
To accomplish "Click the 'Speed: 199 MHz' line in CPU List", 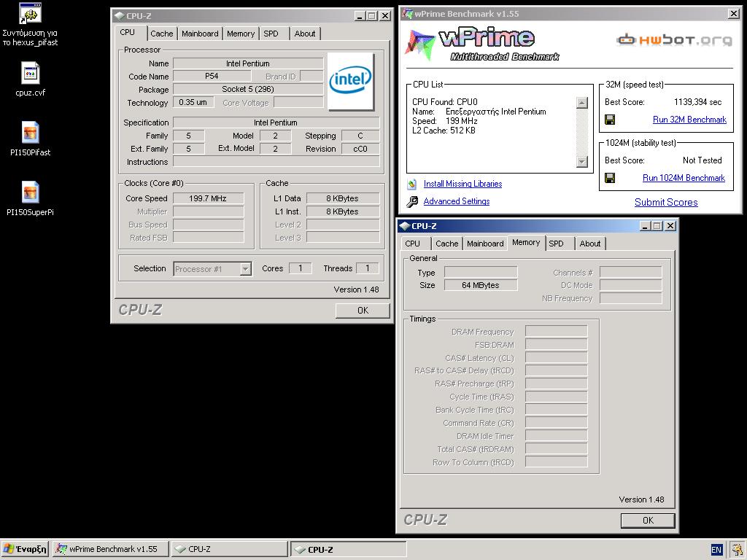I will pyautogui.click(x=445, y=121).
